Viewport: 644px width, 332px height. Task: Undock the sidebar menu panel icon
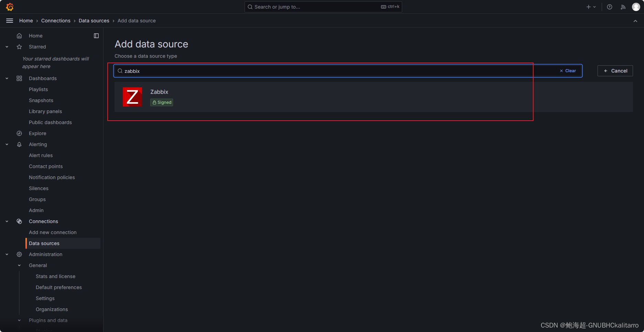pyautogui.click(x=96, y=36)
